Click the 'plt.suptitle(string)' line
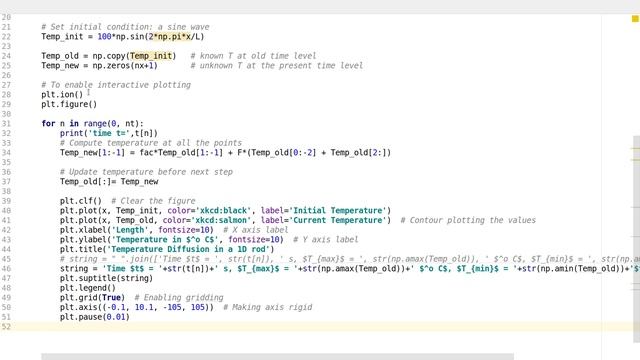 click(x=106, y=278)
